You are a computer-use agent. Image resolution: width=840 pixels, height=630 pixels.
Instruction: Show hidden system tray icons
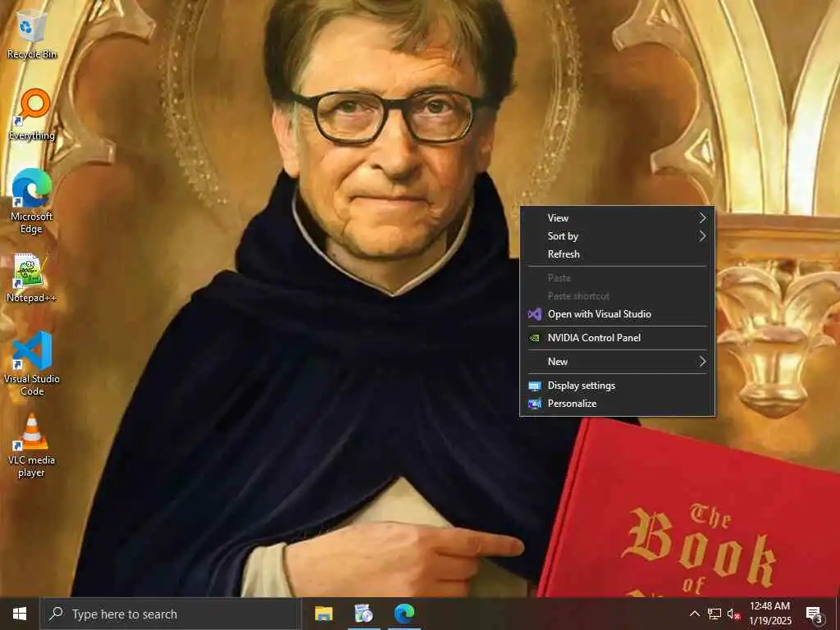pyautogui.click(x=694, y=614)
